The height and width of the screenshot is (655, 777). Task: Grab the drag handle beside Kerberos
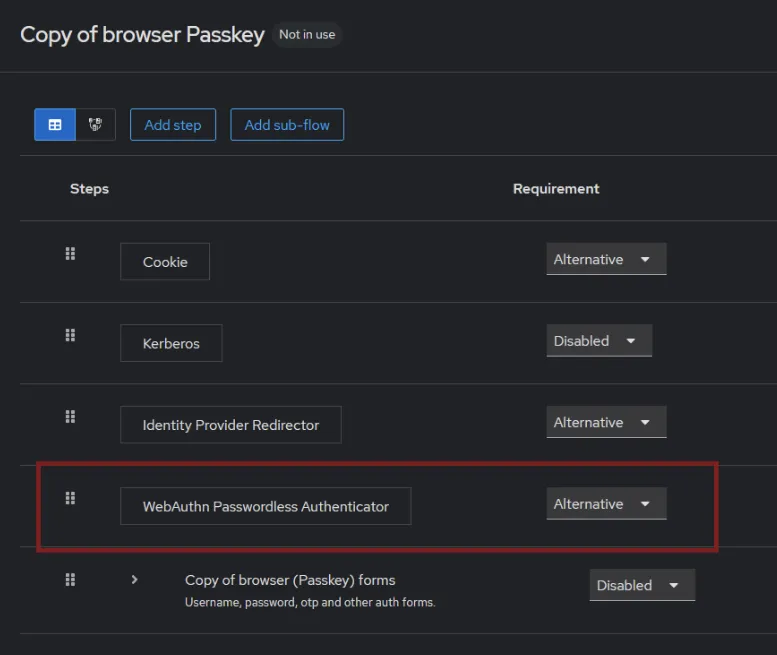pyautogui.click(x=70, y=335)
